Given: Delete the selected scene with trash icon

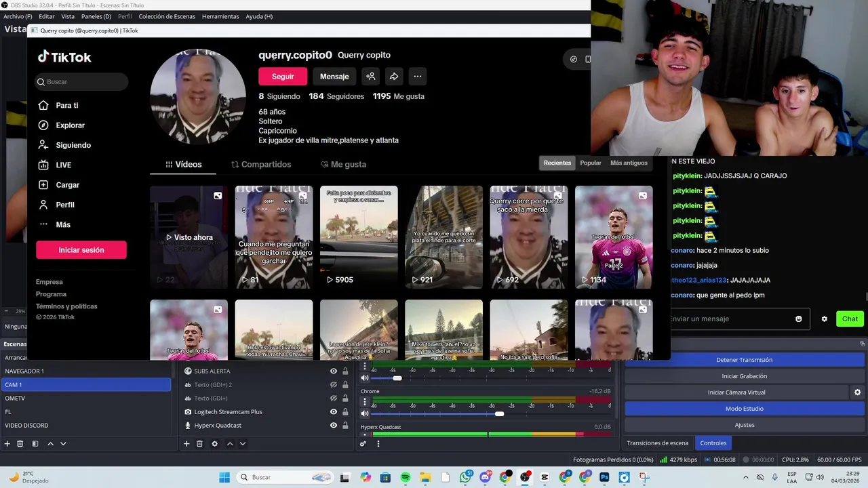Looking at the screenshot, I should click(x=20, y=444).
